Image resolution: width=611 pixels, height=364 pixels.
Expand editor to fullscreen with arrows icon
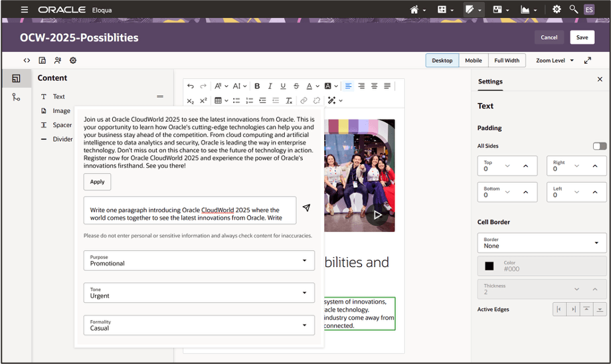(587, 60)
